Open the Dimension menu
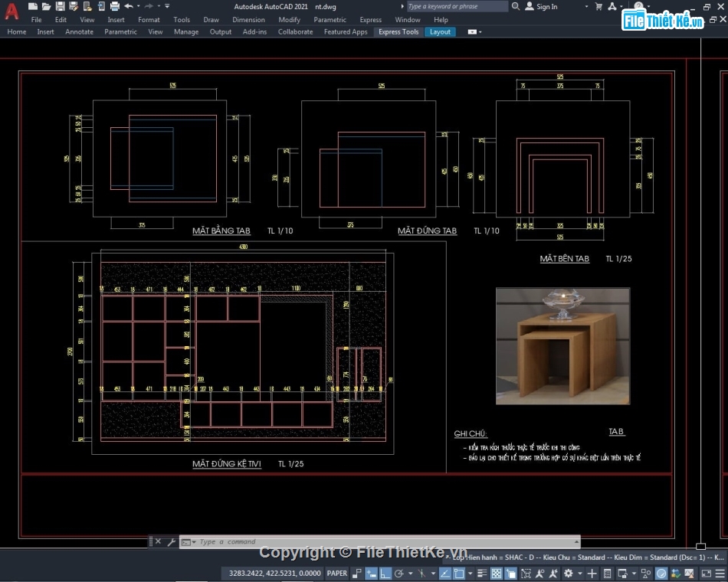728x582 pixels. pyautogui.click(x=248, y=19)
